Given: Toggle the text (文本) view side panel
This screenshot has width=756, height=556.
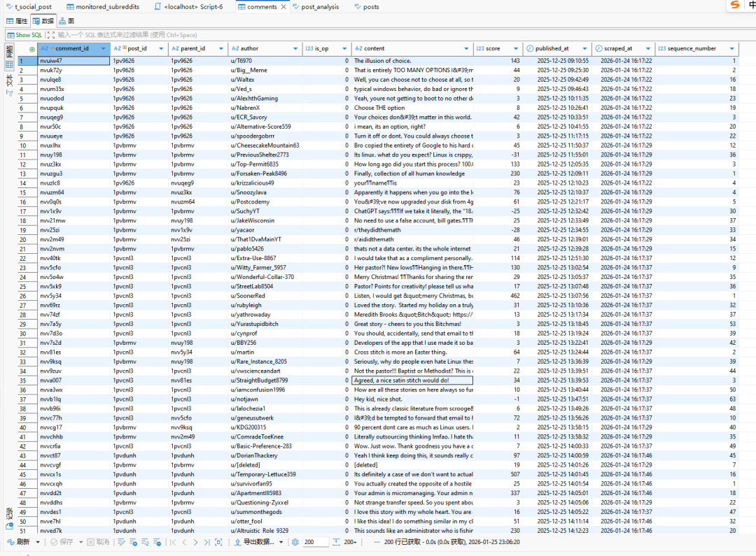Looking at the screenshot, I should point(9,80).
